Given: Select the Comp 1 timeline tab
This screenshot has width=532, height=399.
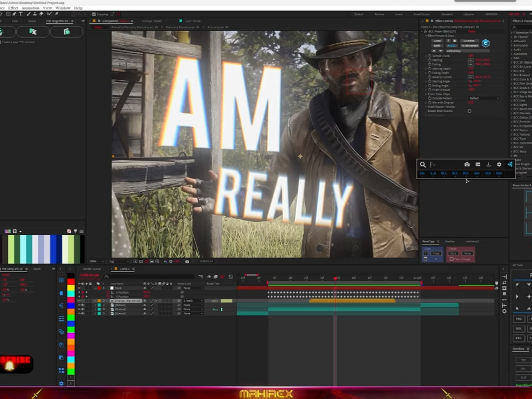Looking at the screenshot, I should click(x=124, y=269).
